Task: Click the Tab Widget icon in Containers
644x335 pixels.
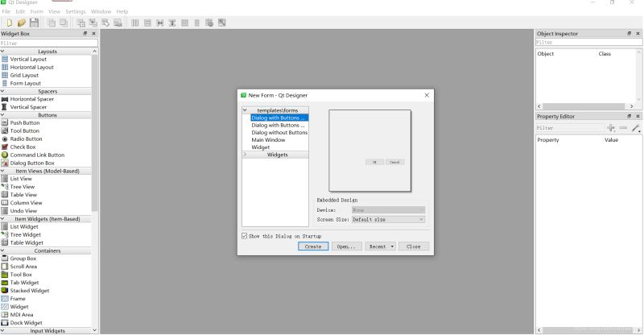Action: coord(5,283)
